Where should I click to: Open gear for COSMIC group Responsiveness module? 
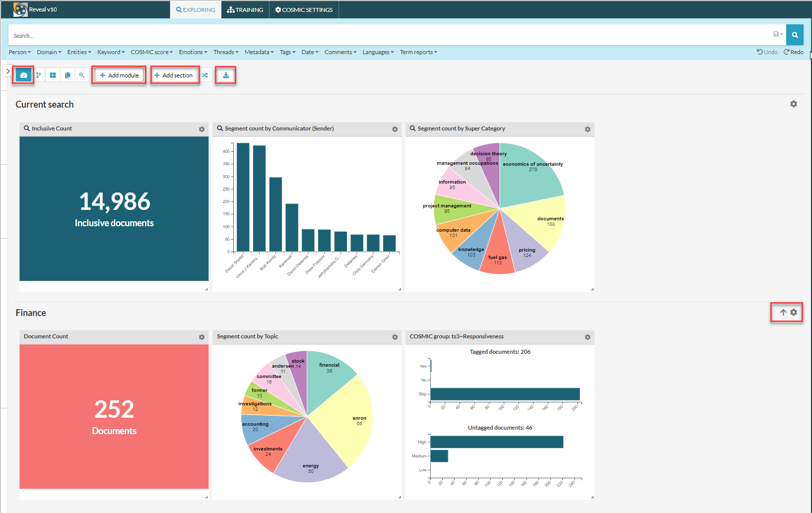[587, 337]
